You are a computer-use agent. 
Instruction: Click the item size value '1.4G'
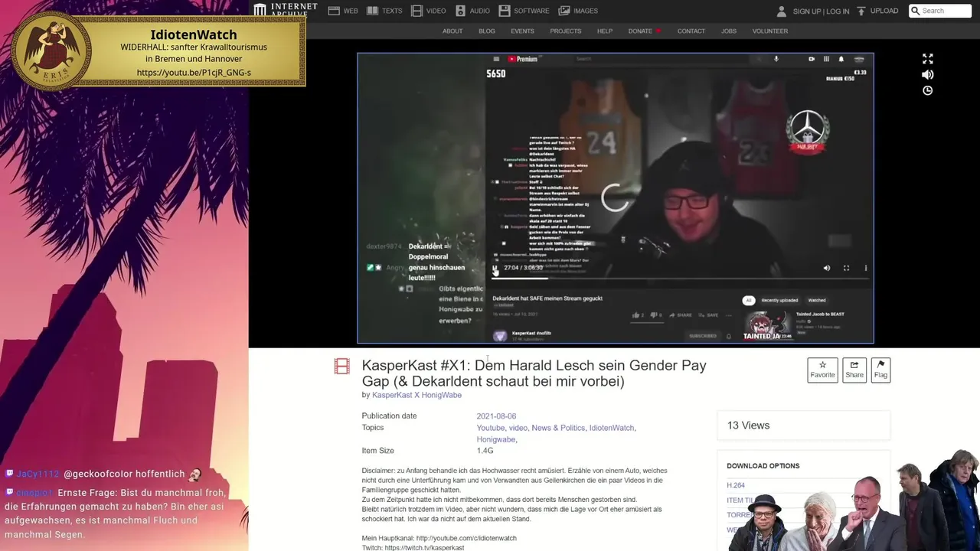(485, 452)
